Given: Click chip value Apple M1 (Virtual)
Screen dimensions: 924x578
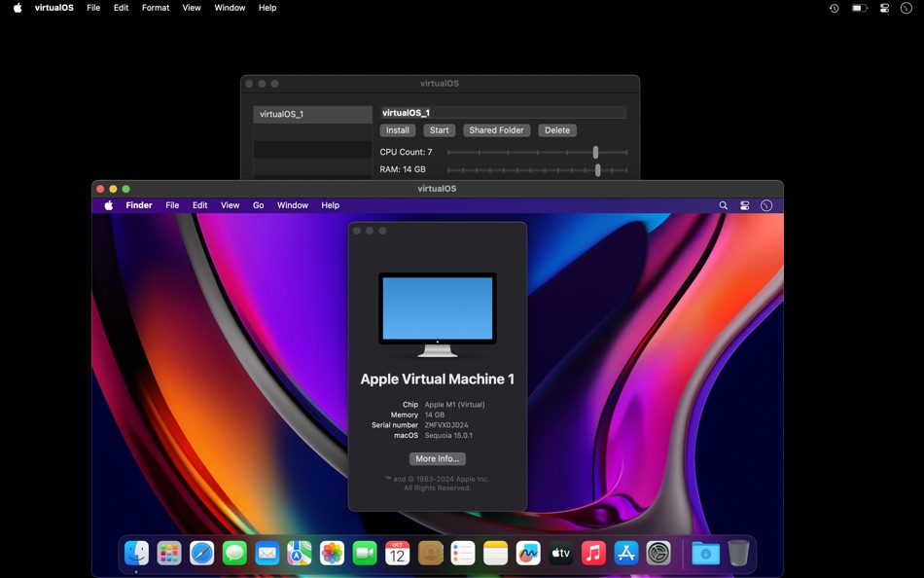Looking at the screenshot, I should point(454,405).
